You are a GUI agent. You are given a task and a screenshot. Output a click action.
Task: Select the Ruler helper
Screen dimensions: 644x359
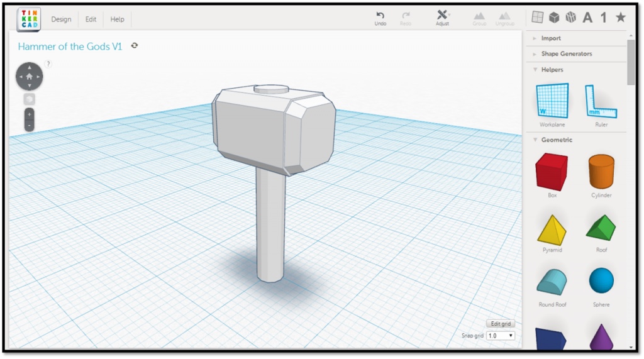(601, 105)
